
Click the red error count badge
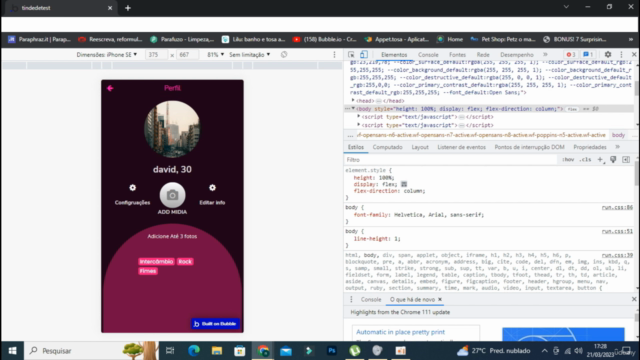(x=571, y=55)
